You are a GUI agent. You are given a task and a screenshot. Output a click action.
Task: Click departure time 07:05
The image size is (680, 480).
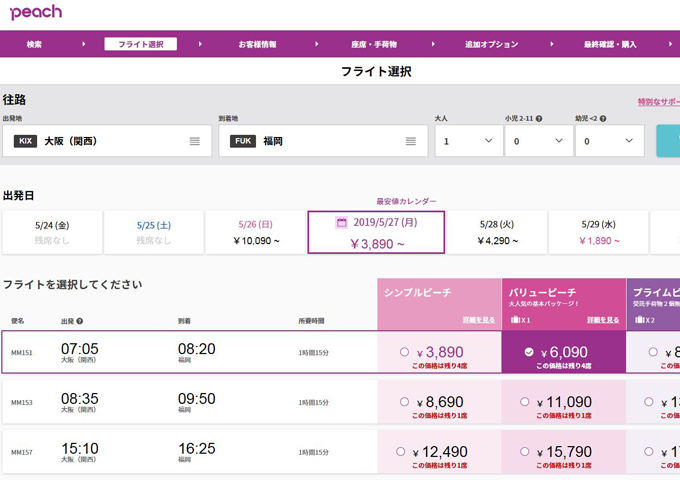80,349
